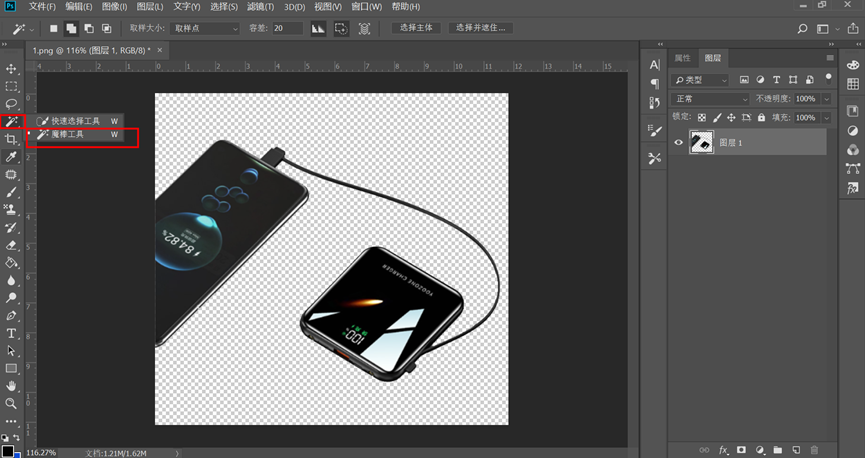This screenshot has width=865, height=458.
Task: Select the Horizontal Type tool
Action: (x=12, y=333)
